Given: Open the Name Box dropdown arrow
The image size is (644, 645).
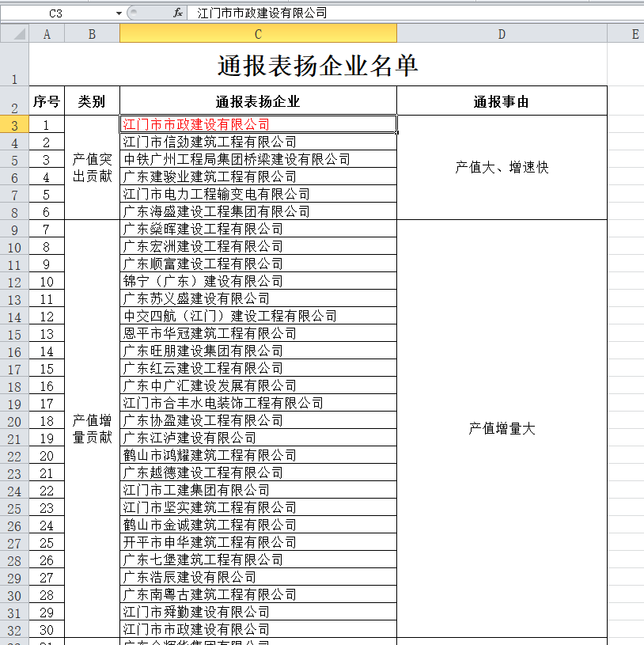Looking at the screenshot, I should tap(119, 13).
